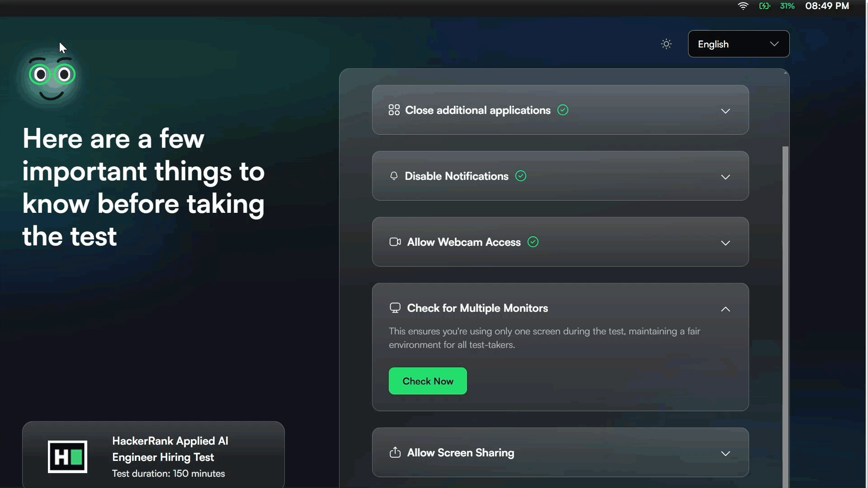Click the verified circle beside Close additional applications
The width and height of the screenshot is (868, 488).
point(562,110)
